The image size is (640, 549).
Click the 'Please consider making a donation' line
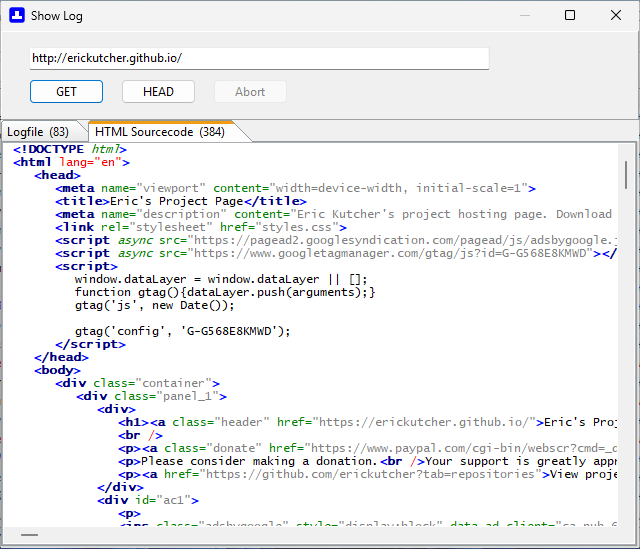coord(367,461)
